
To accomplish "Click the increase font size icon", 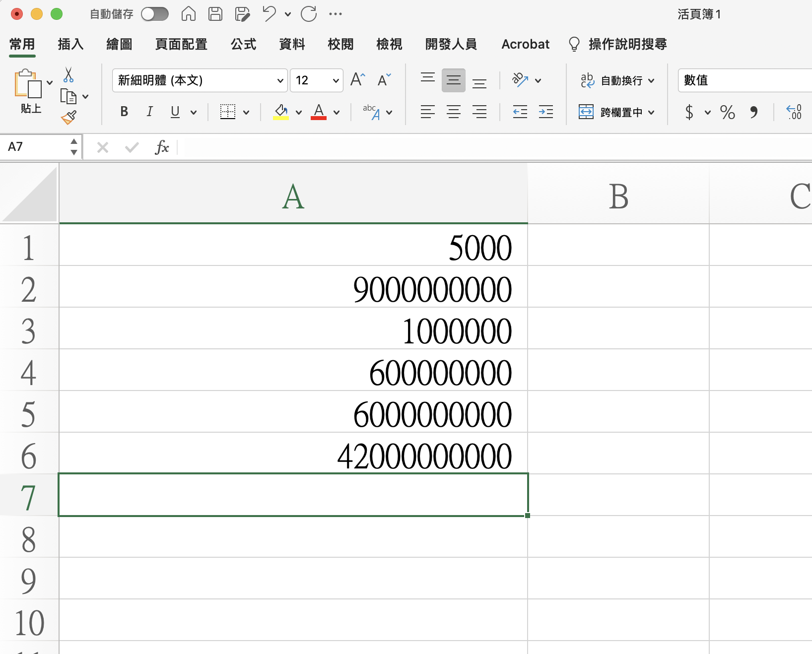I will 357,80.
